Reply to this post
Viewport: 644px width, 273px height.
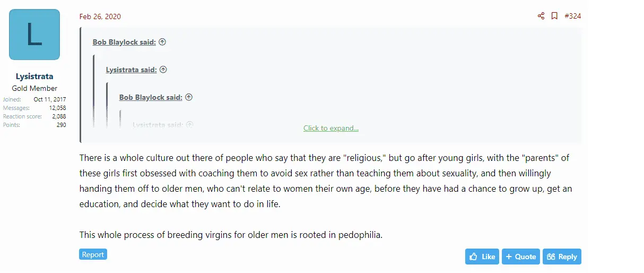[562, 257]
